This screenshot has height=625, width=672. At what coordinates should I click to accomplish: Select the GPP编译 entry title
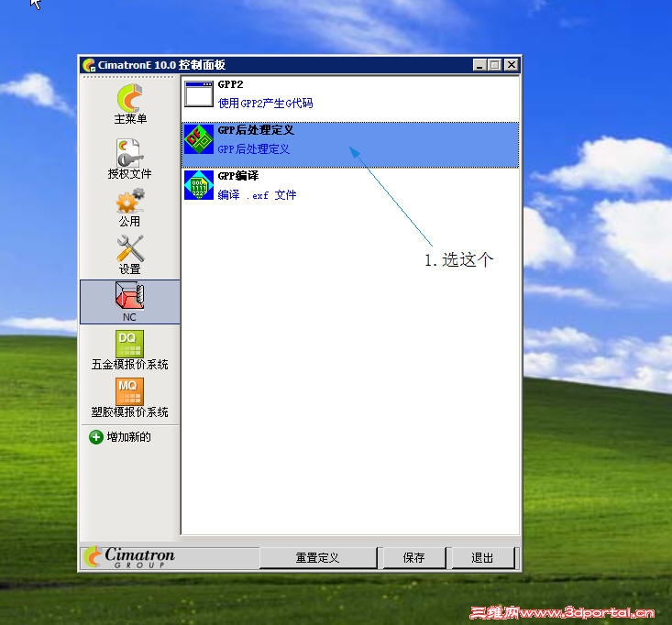238,176
